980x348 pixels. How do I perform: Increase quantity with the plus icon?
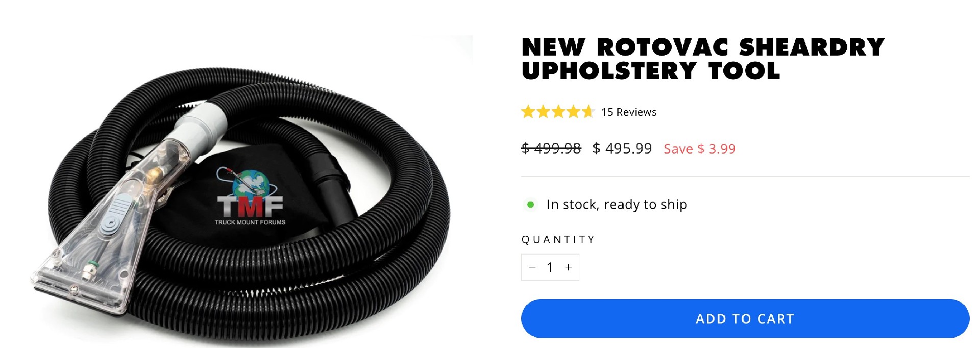(x=569, y=267)
